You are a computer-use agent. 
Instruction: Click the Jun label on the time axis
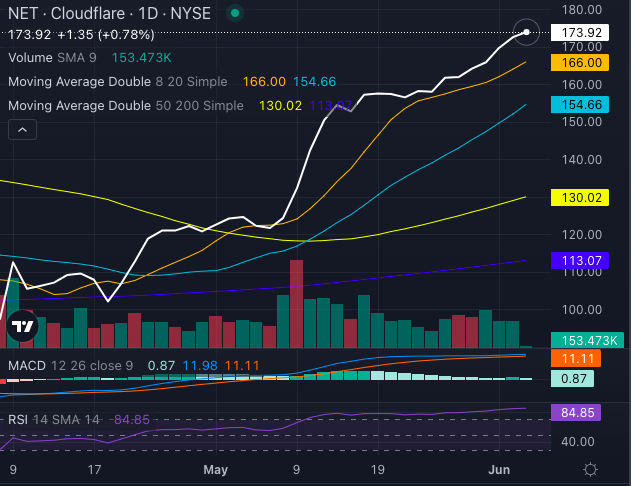point(499,470)
